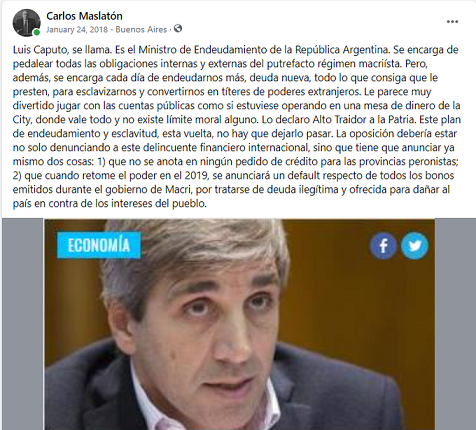Click the public audience globe icon
Screen dimensions: 476x430
[178, 29]
